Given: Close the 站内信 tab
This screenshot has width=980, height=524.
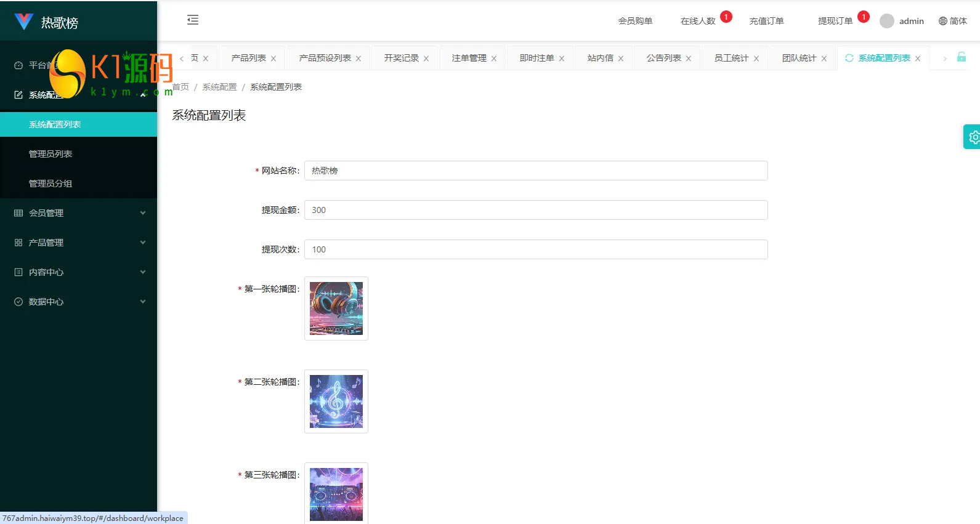Looking at the screenshot, I should point(621,58).
